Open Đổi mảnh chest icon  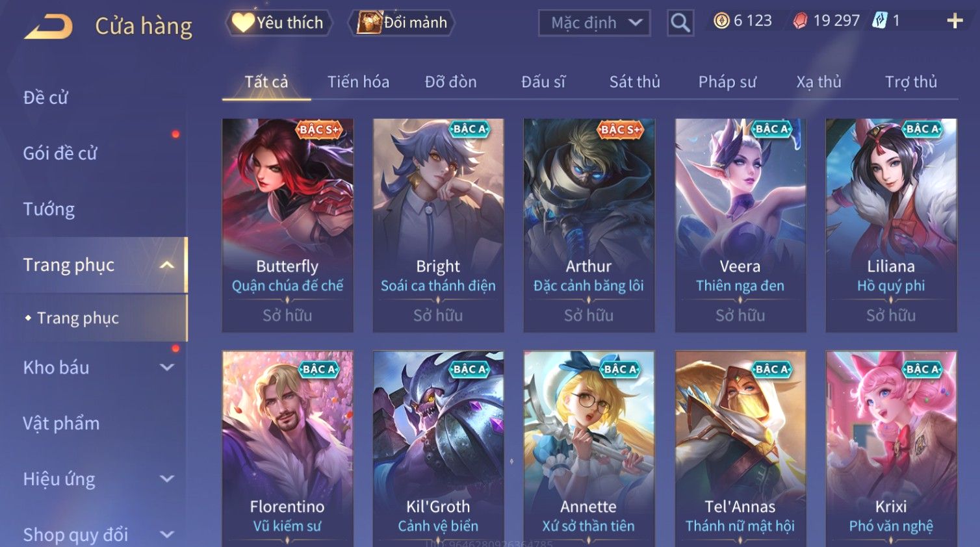click(369, 23)
